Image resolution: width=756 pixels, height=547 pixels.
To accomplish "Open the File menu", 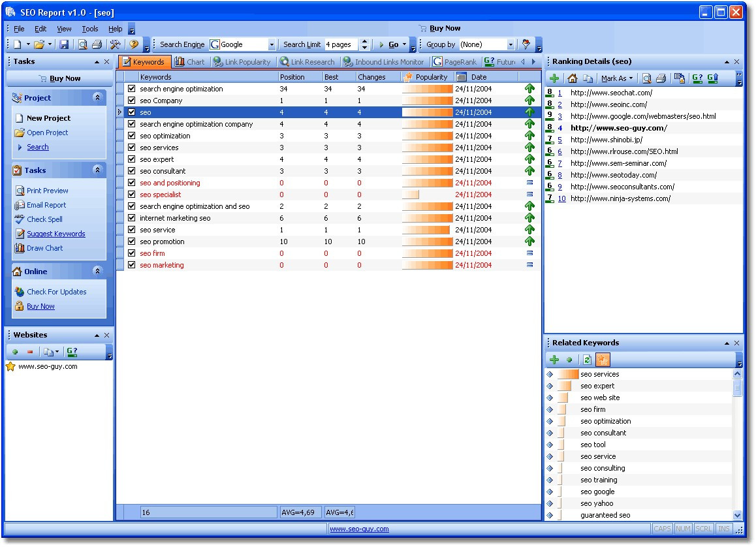I will point(19,29).
